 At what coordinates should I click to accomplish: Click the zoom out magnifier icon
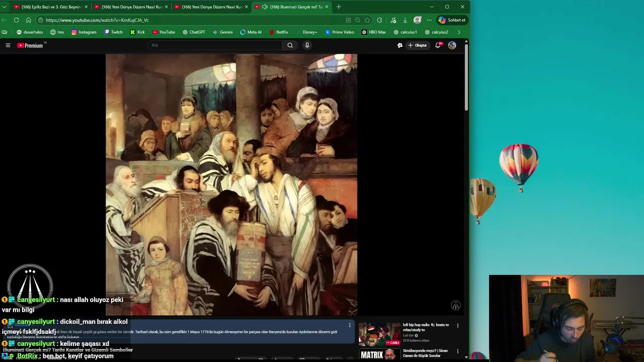tap(357, 20)
